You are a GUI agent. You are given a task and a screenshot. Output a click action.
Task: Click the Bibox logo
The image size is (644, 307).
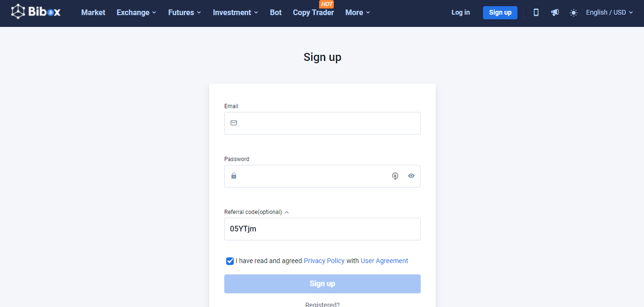(36, 12)
